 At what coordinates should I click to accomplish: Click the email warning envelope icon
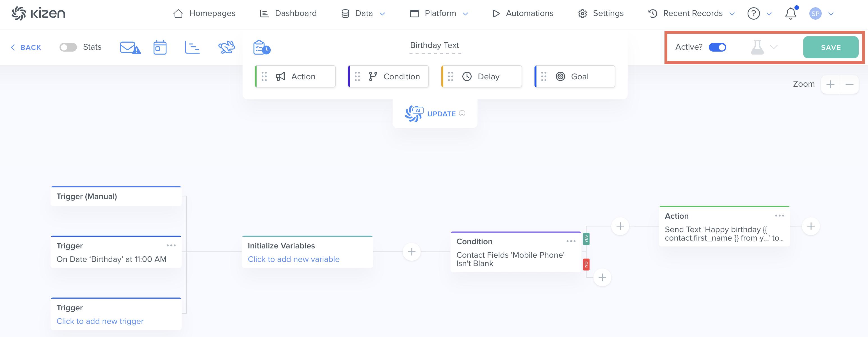130,47
